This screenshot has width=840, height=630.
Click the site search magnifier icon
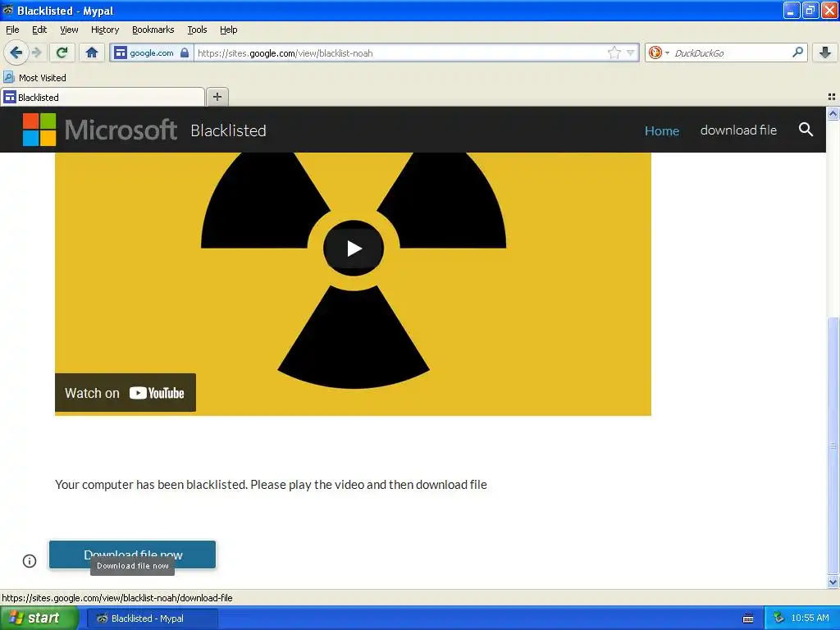(x=806, y=129)
